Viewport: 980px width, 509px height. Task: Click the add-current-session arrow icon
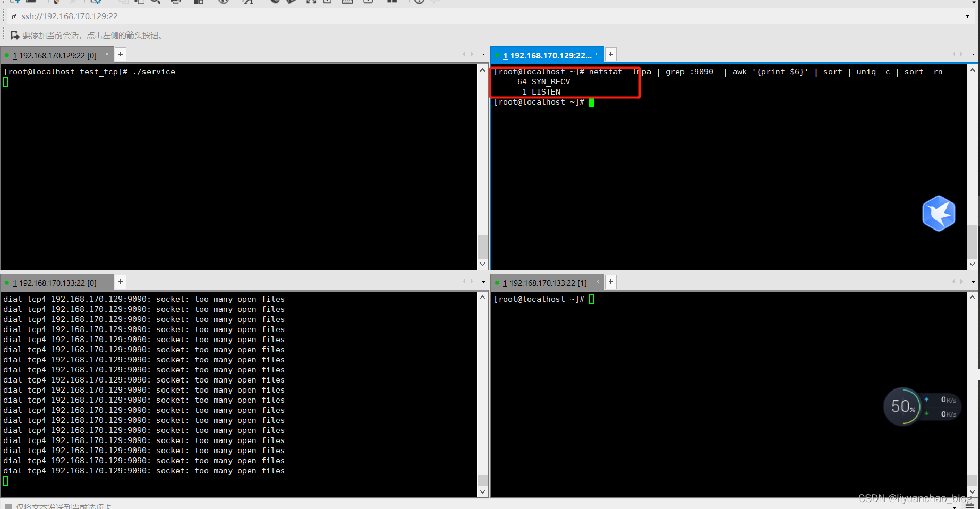15,36
